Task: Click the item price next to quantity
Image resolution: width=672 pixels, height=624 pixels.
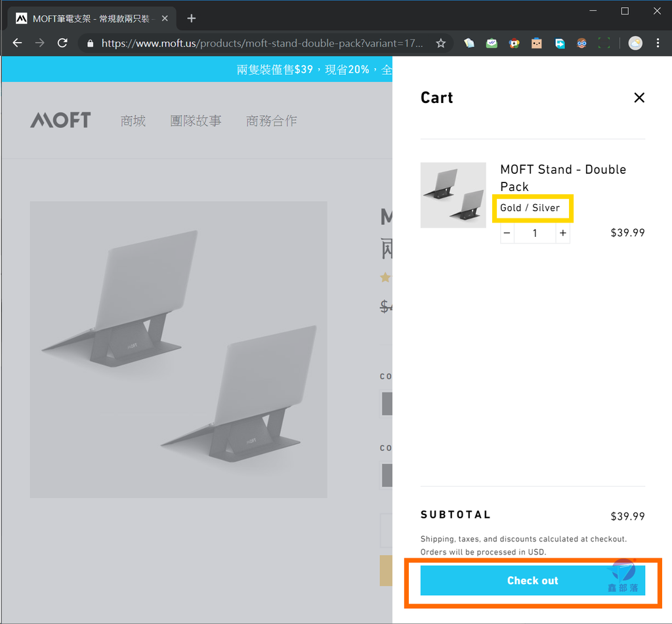Action: pyautogui.click(x=627, y=233)
